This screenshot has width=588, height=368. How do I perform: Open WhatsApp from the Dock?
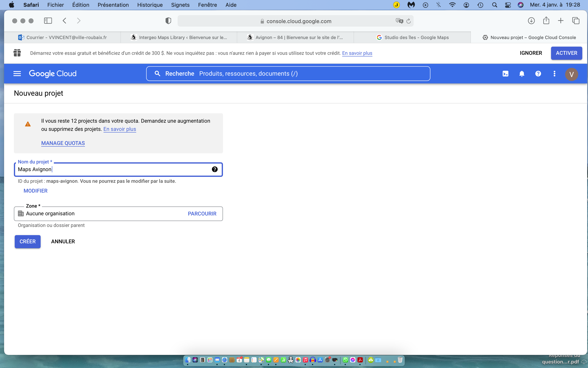345,360
